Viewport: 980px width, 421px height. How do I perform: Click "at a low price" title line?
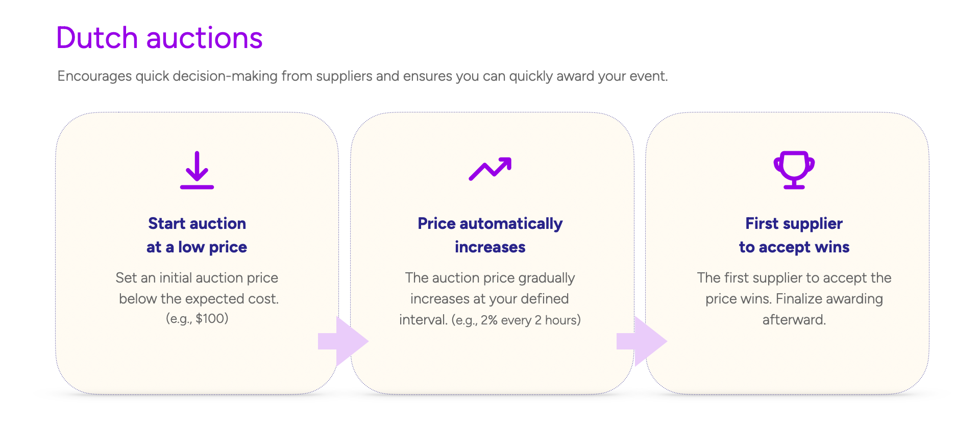coord(197,247)
